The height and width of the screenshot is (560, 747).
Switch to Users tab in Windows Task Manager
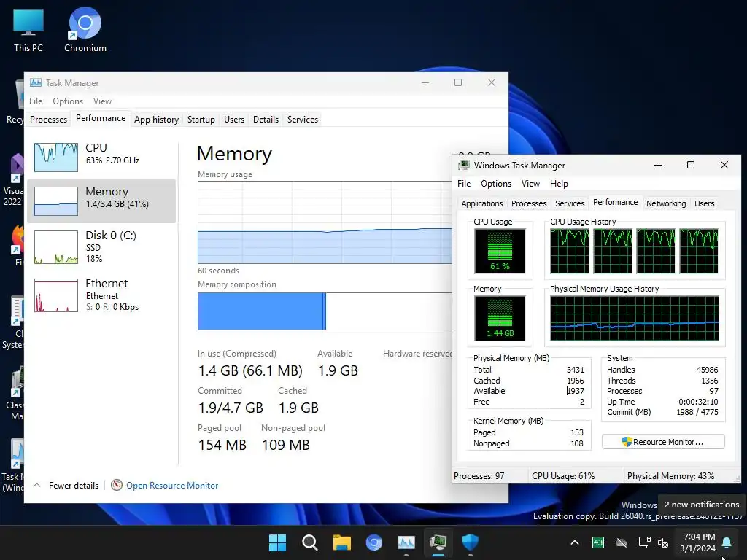pos(704,203)
